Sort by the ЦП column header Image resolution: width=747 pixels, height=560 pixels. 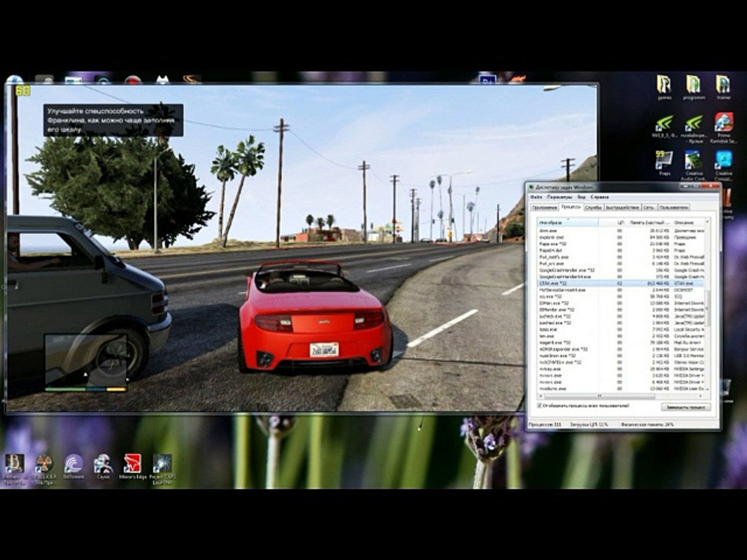pos(612,222)
